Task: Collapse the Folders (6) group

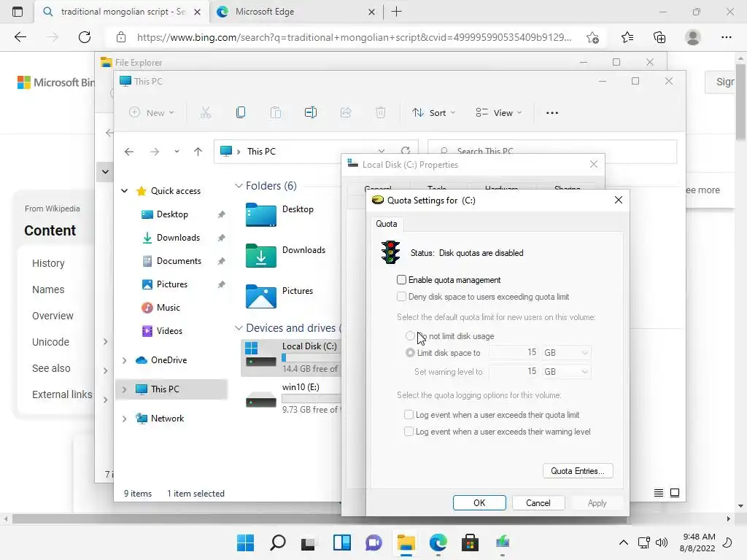Action: click(x=239, y=186)
